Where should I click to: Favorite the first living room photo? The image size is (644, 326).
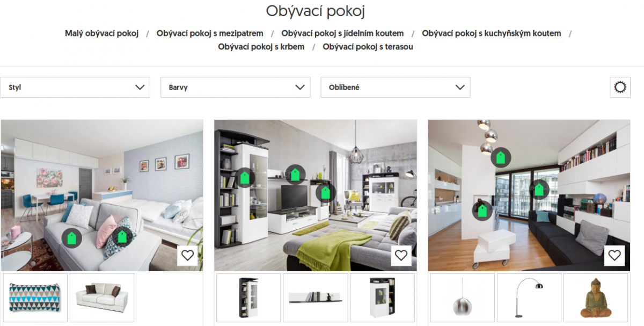click(187, 255)
